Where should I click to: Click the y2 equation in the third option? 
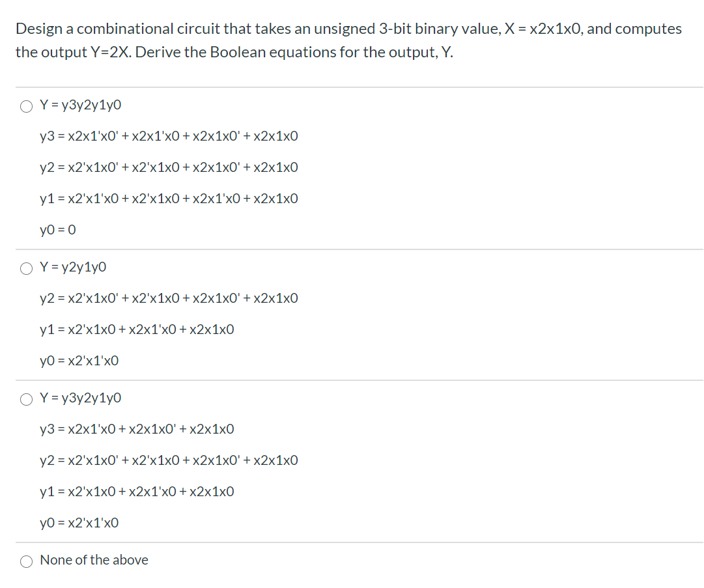tap(169, 460)
